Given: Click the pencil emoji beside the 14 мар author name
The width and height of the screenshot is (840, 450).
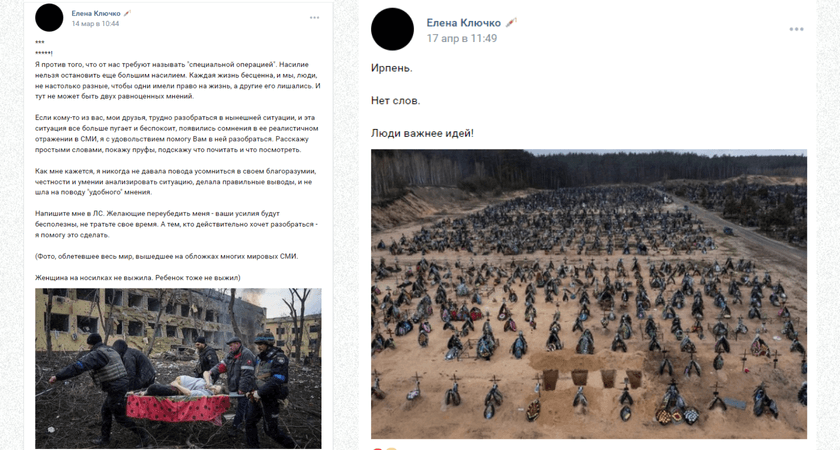Looking at the screenshot, I should point(128,13).
